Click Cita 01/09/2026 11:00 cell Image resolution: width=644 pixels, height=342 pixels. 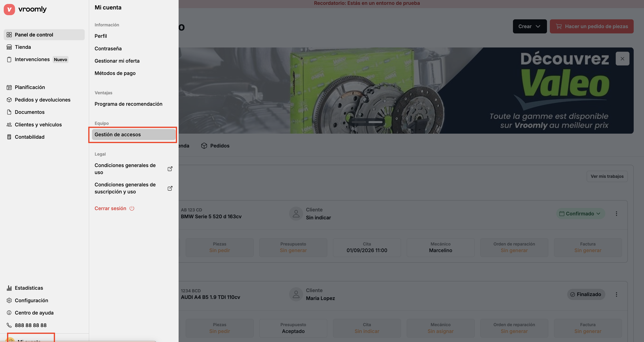(367, 248)
